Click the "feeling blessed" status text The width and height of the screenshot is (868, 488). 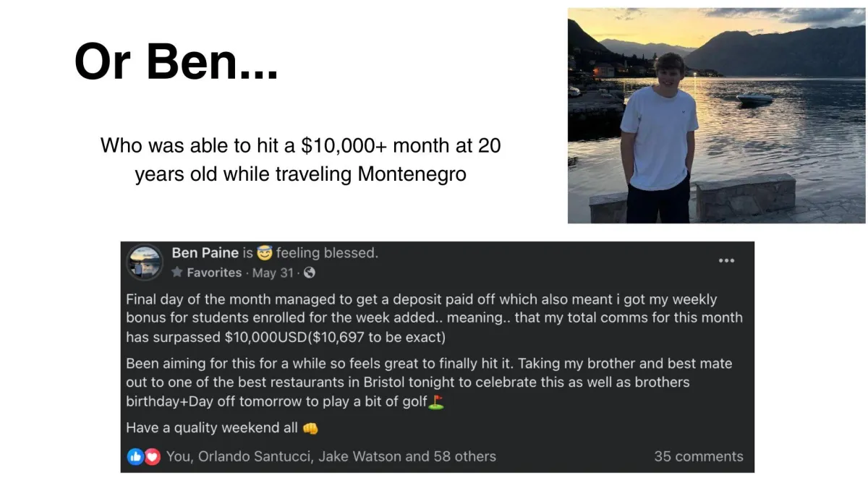click(x=327, y=252)
